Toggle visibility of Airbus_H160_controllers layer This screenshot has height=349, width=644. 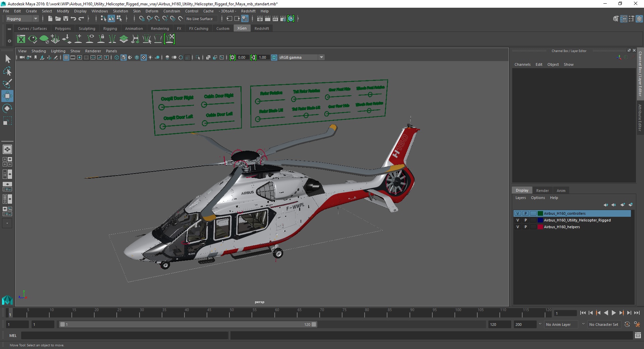pos(518,213)
